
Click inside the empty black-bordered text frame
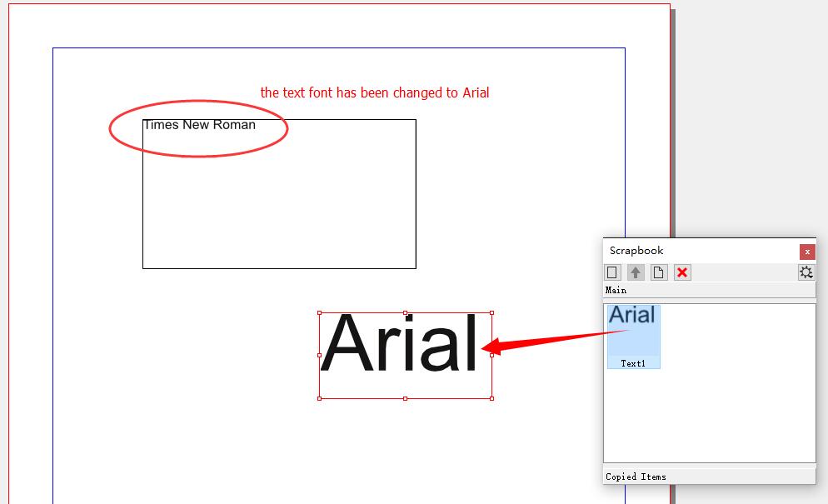point(279,208)
